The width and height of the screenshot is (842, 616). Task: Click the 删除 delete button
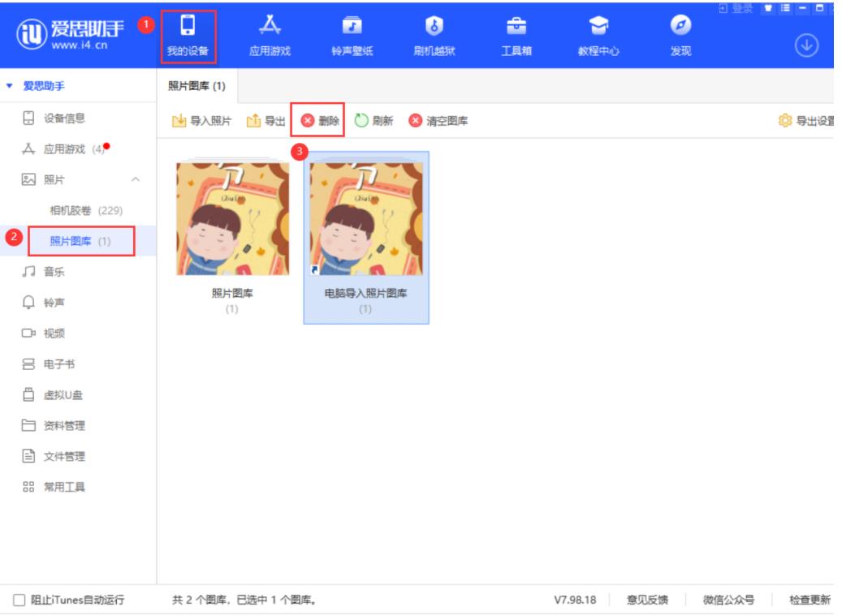pos(321,122)
